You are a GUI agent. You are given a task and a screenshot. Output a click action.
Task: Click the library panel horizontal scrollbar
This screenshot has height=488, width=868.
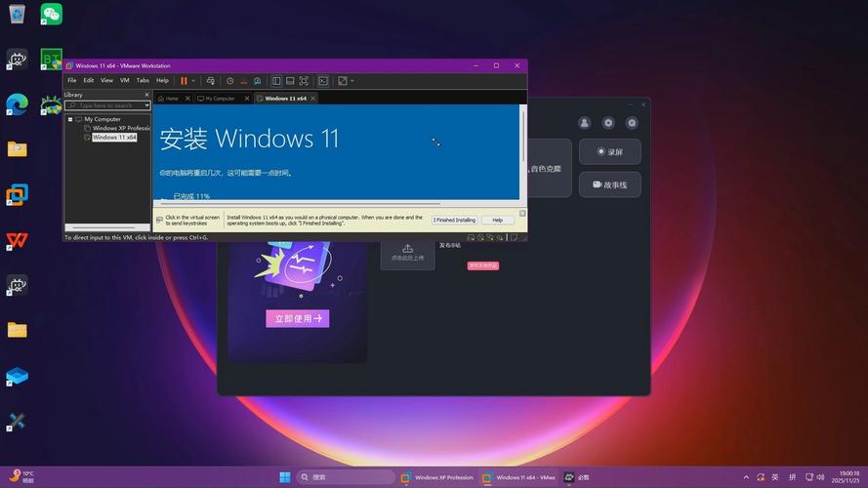pyautogui.click(x=104, y=227)
